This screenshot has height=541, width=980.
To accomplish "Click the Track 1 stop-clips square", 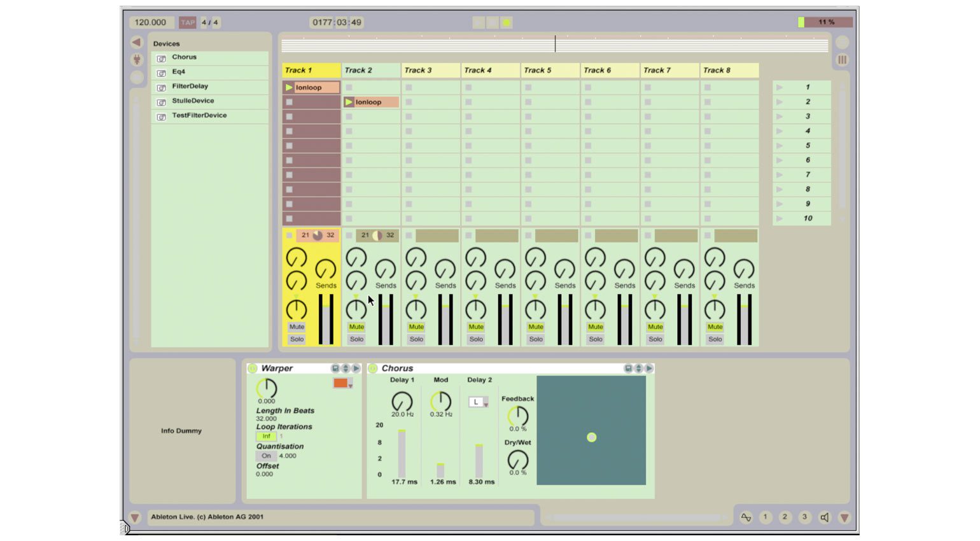I will 289,235.
